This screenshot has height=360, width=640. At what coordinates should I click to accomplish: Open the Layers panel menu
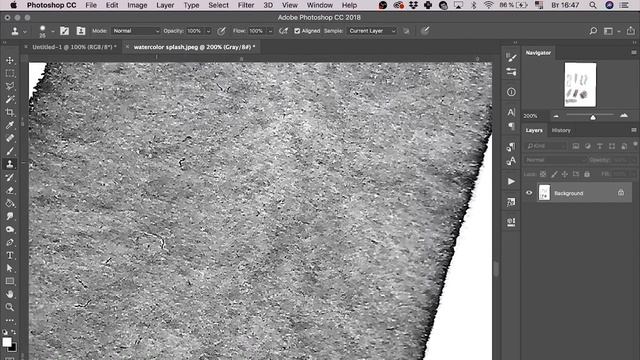pos(633,130)
